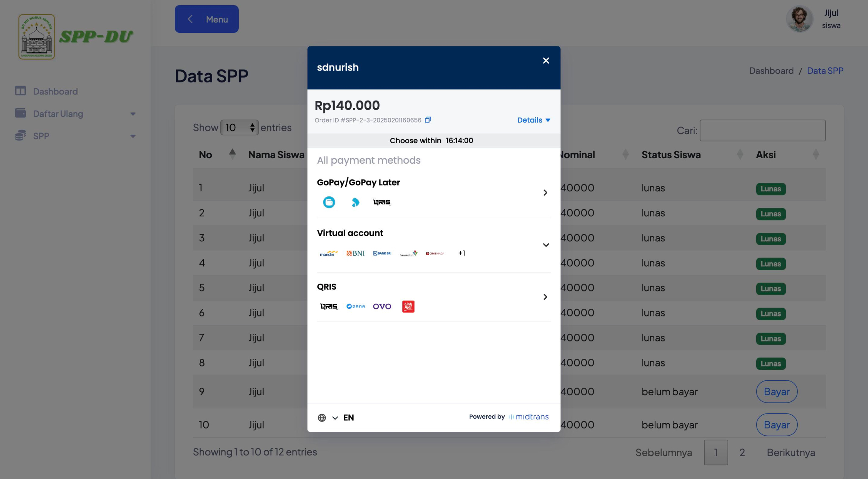Image resolution: width=868 pixels, height=479 pixels.
Task: Go to pagination page 2
Action: coord(742,453)
